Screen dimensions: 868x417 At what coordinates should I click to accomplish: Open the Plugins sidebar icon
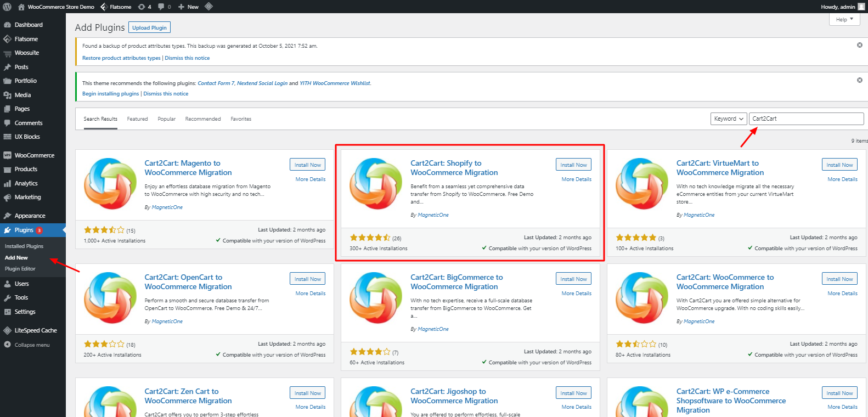coord(8,230)
